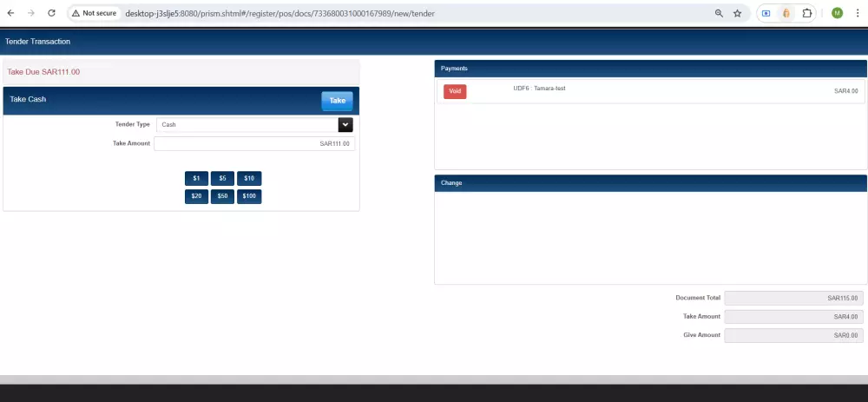Click the Payments panel header
868x402 pixels.
coord(650,68)
